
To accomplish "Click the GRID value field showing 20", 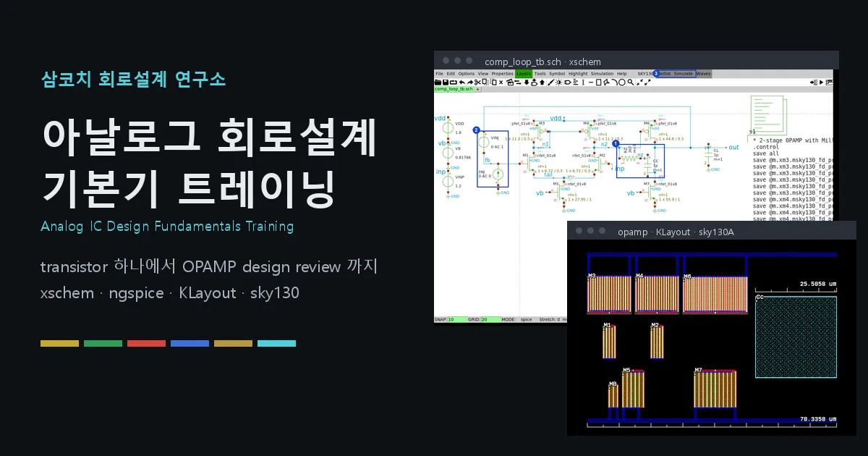I will tap(491, 319).
